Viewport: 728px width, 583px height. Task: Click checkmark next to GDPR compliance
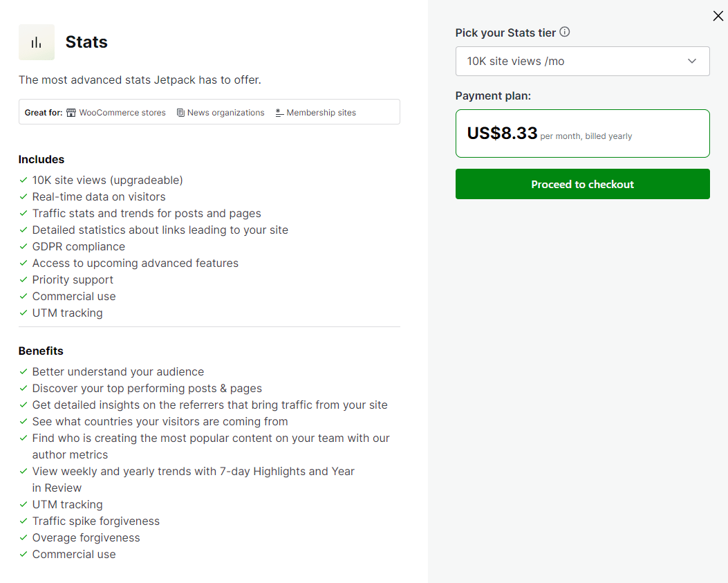pyautogui.click(x=24, y=246)
